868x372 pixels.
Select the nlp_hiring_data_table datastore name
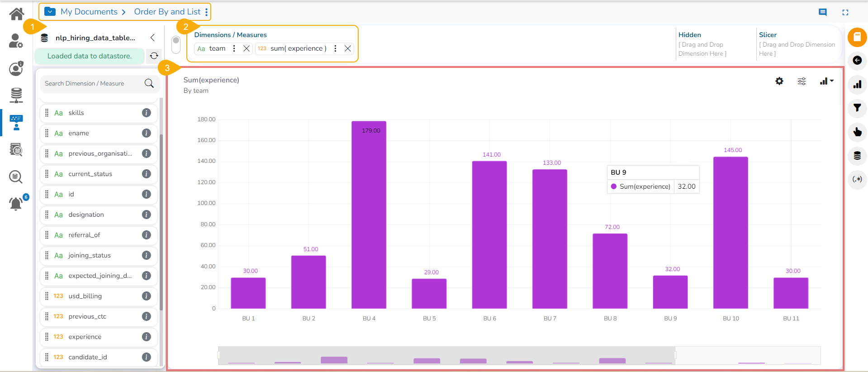(x=95, y=38)
